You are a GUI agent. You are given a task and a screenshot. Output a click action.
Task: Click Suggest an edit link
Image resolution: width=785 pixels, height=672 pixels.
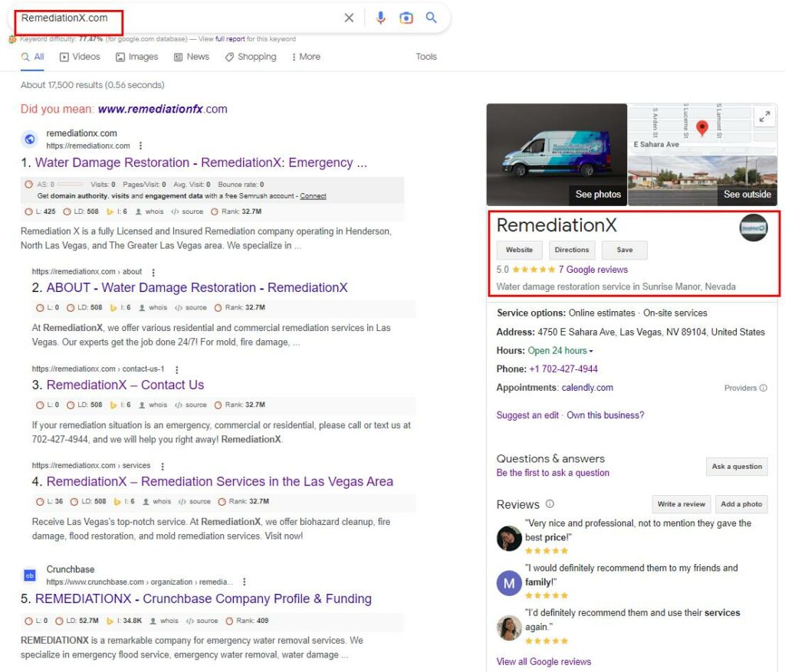click(x=527, y=415)
